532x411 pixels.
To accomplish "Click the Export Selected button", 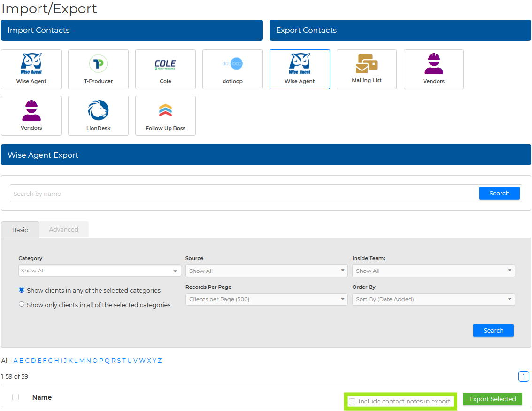I will [x=492, y=399].
